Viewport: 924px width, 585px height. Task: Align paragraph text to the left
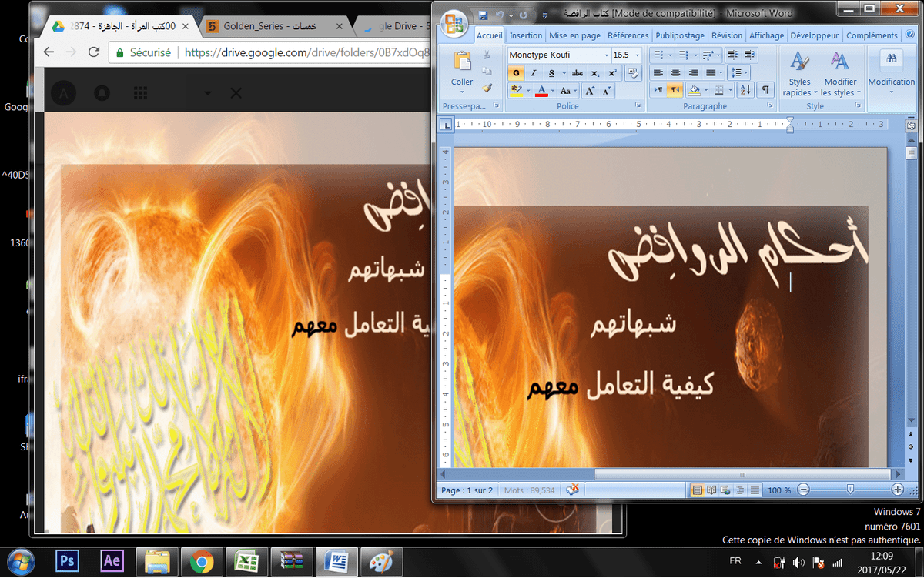tap(658, 72)
